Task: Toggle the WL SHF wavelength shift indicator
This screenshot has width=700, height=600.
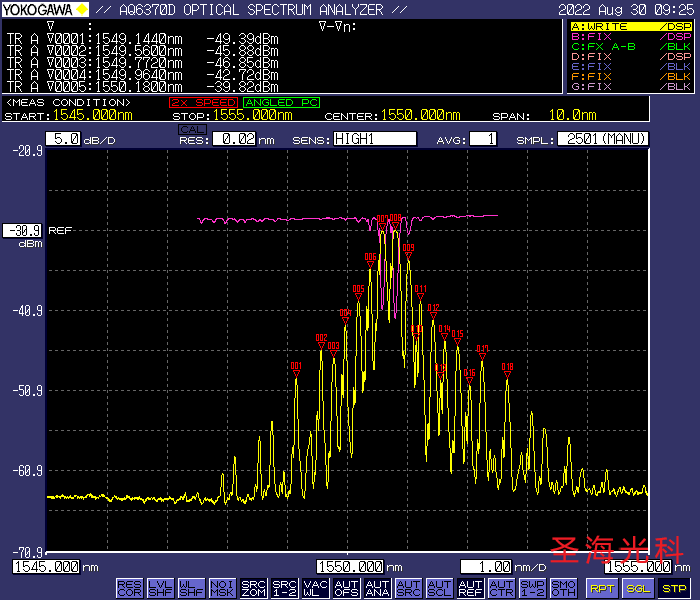Action: 192,588
